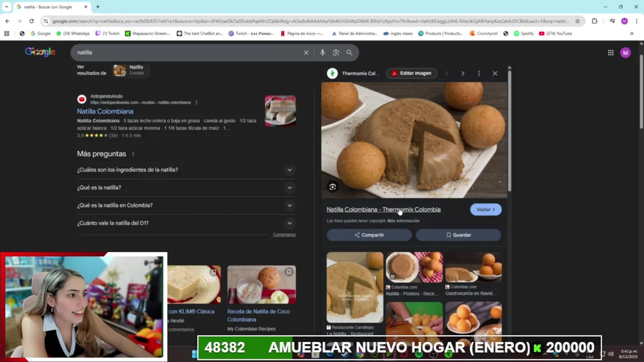Search by image with the Lens icon
This screenshot has width=644, height=362.
tap(336, 52)
